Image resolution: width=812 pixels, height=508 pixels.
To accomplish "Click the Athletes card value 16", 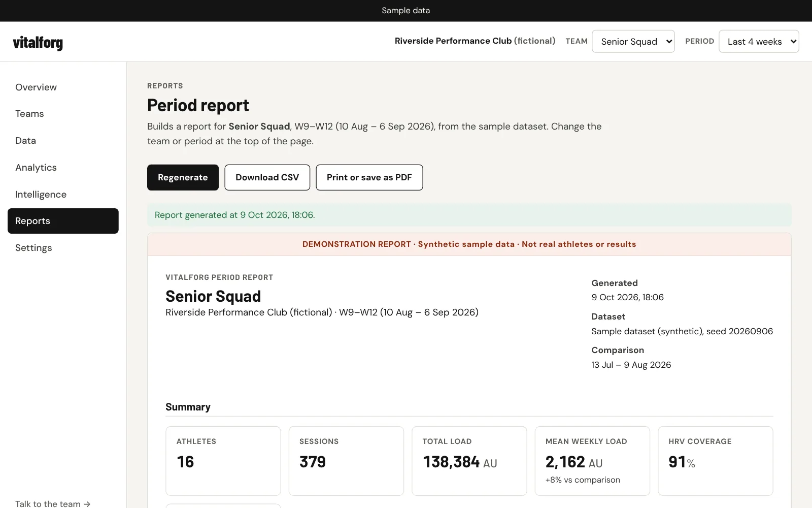I will pyautogui.click(x=185, y=462).
